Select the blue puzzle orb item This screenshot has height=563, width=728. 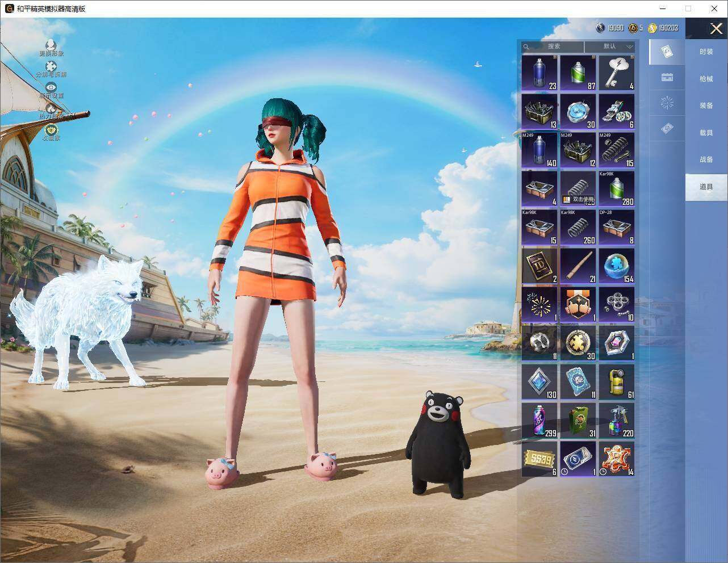617,266
